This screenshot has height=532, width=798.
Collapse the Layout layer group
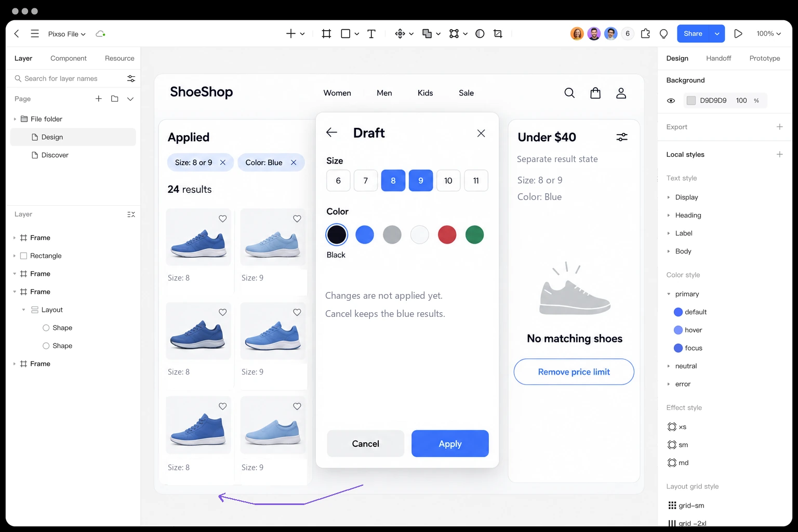[23, 310]
